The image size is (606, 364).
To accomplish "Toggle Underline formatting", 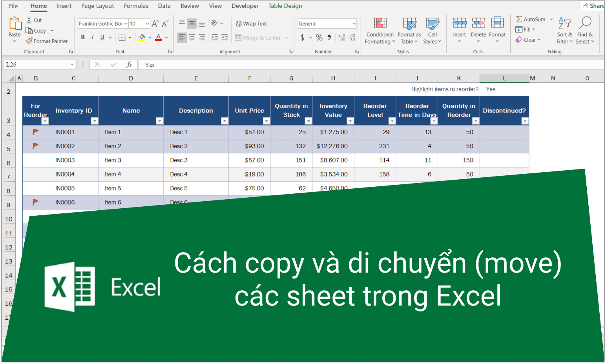I will (102, 37).
